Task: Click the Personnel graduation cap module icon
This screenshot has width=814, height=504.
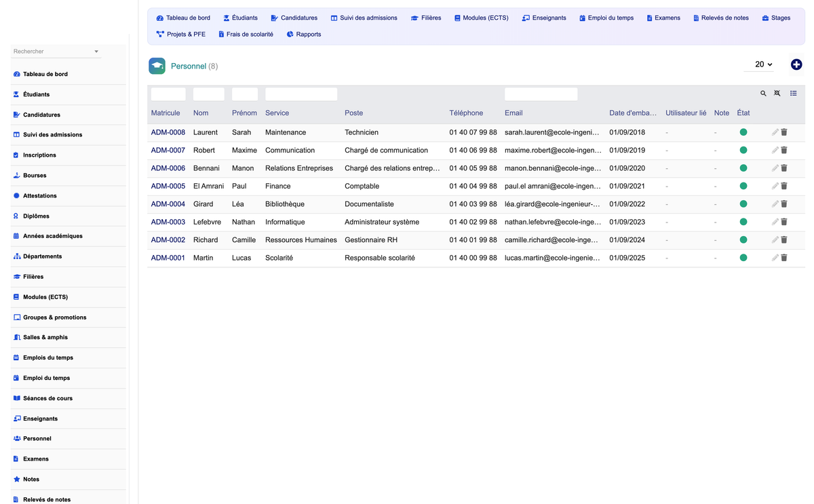Action: pyautogui.click(x=157, y=66)
